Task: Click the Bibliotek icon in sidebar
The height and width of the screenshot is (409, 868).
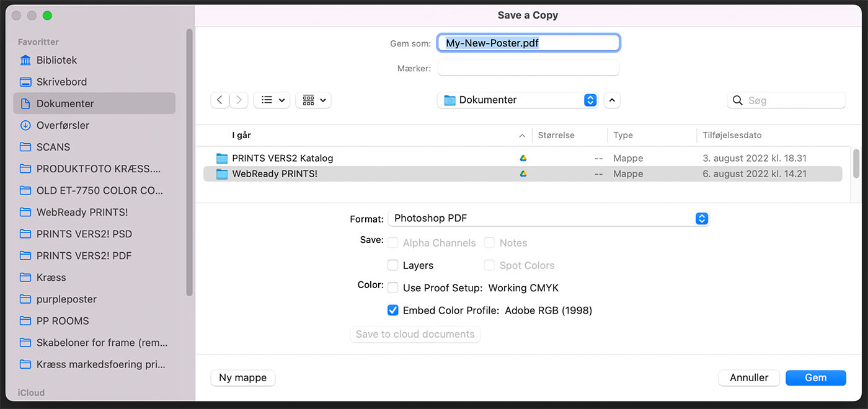Action: coord(25,60)
